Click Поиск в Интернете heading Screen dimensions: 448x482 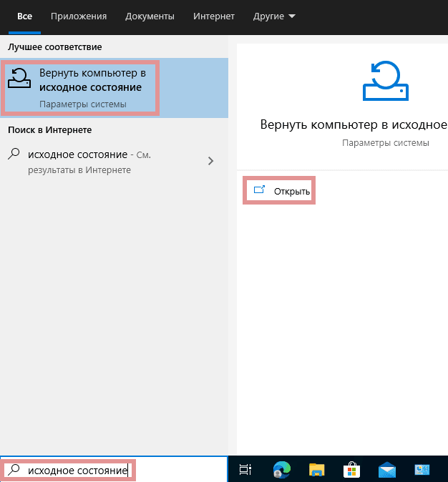point(50,130)
